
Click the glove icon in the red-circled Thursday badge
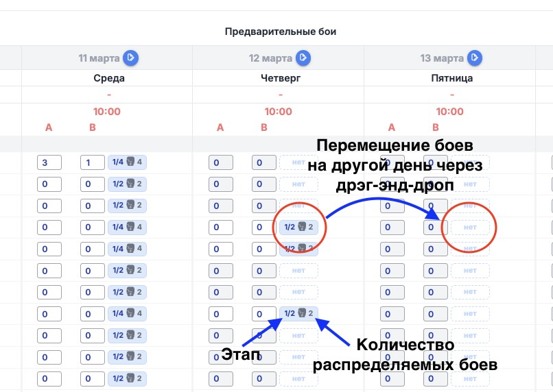tap(300, 228)
